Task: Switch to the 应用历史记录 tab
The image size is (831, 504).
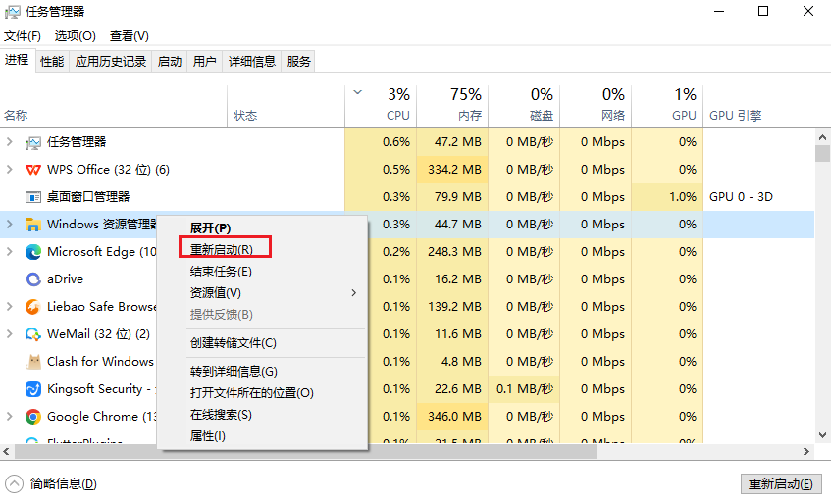Action: [110, 62]
